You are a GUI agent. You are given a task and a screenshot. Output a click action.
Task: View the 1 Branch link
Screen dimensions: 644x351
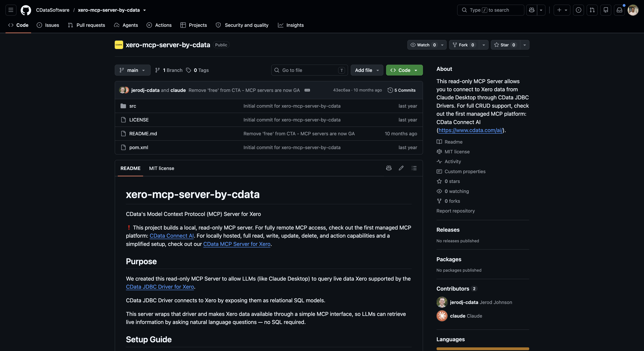click(x=169, y=70)
